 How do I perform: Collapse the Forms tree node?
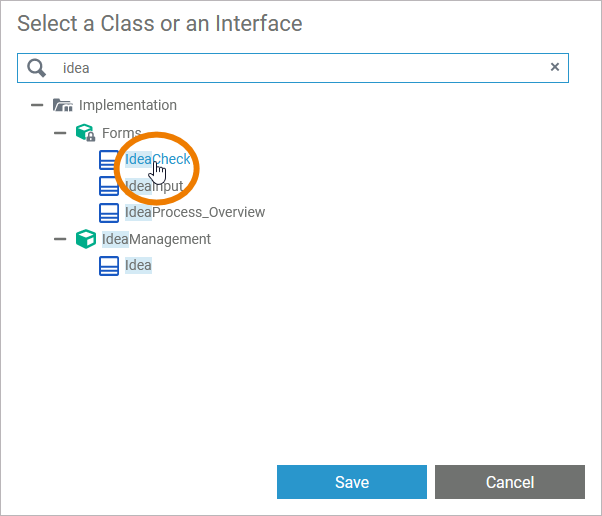point(60,132)
